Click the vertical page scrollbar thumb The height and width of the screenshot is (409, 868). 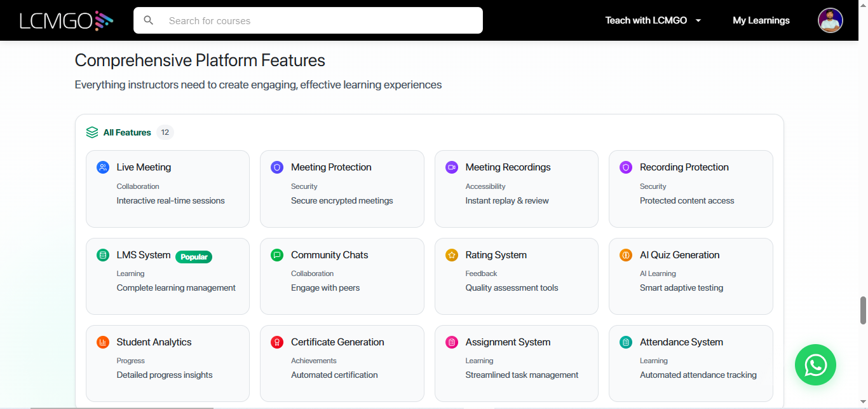coord(863,310)
